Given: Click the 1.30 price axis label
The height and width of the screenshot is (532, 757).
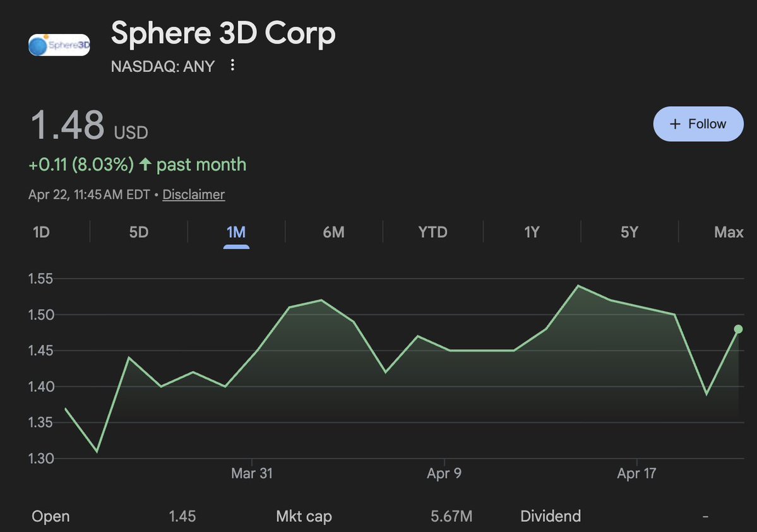Looking at the screenshot, I should pos(40,458).
